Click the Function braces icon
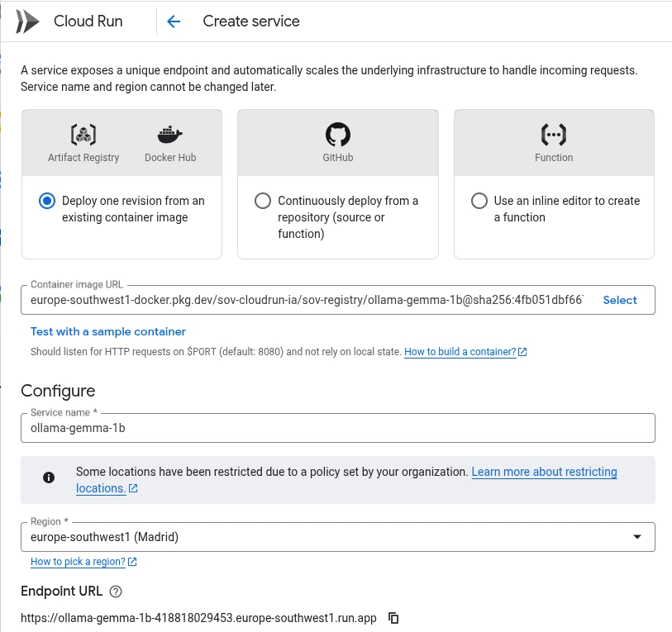 click(x=554, y=134)
